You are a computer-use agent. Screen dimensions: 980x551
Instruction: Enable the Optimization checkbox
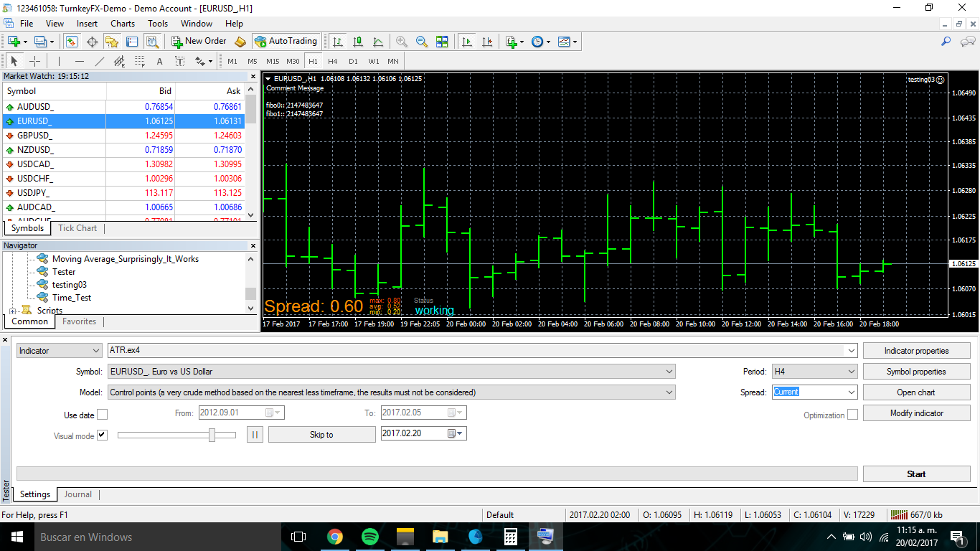pos(852,415)
